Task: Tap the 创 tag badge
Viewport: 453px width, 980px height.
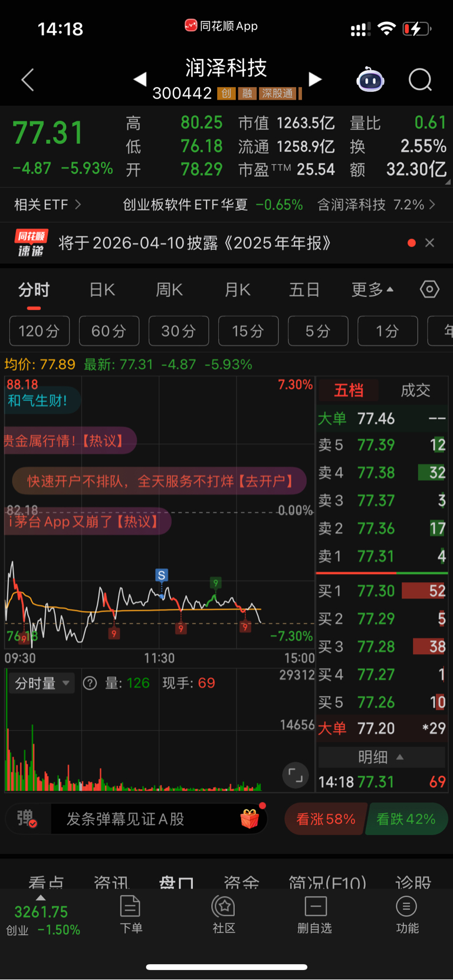Action: click(x=226, y=94)
